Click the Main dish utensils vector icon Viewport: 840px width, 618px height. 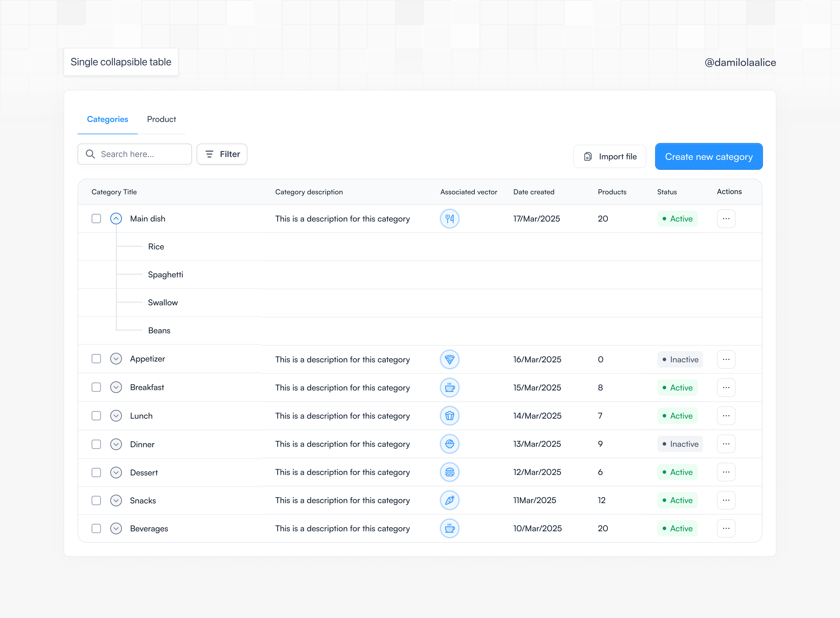(450, 218)
